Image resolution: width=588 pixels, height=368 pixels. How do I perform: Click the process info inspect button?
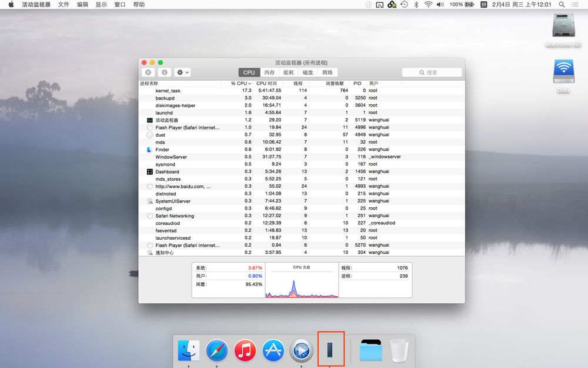tap(164, 72)
